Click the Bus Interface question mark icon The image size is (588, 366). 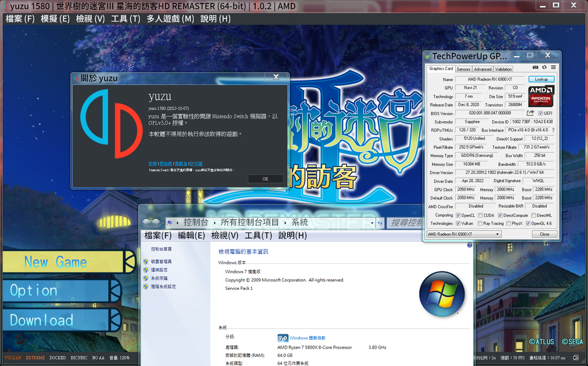[553, 130]
